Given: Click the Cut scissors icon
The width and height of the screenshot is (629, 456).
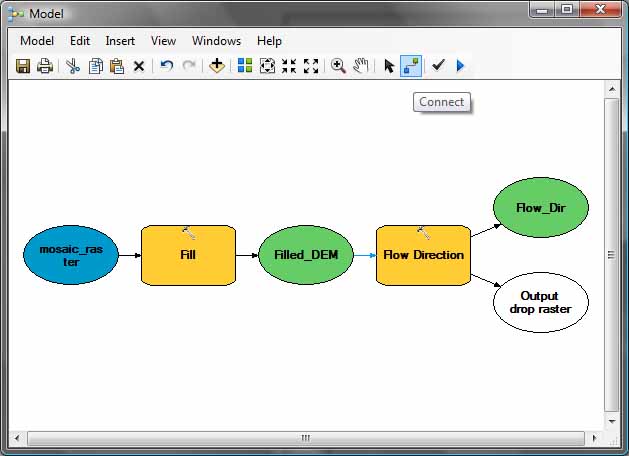Looking at the screenshot, I should point(73,66).
